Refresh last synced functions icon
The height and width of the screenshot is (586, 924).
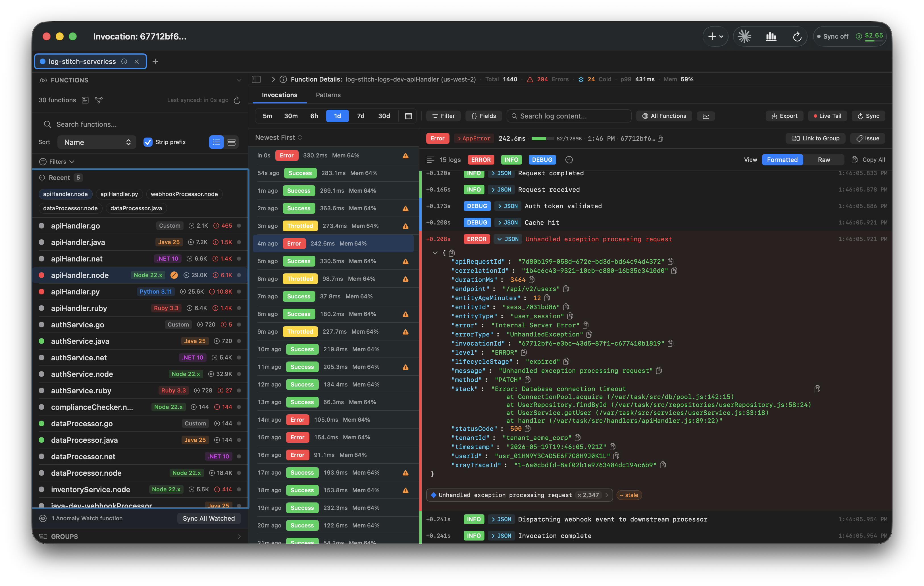pos(237,100)
